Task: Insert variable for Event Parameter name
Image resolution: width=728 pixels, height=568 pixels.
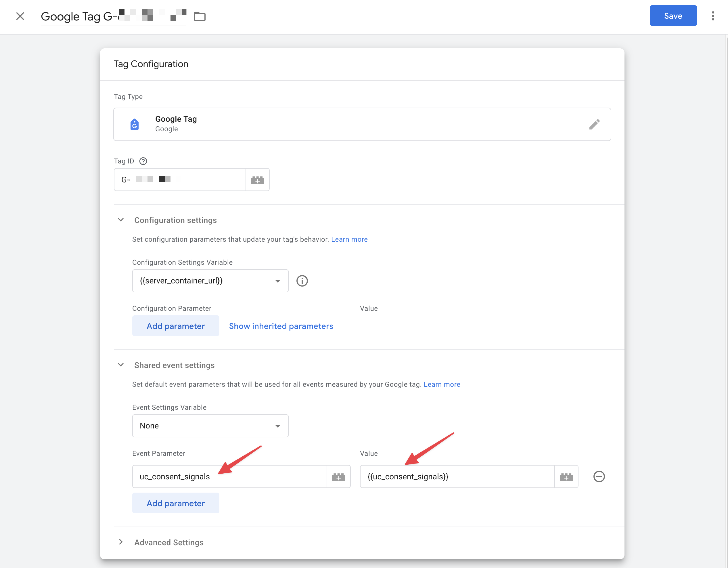Action: (x=338, y=476)
